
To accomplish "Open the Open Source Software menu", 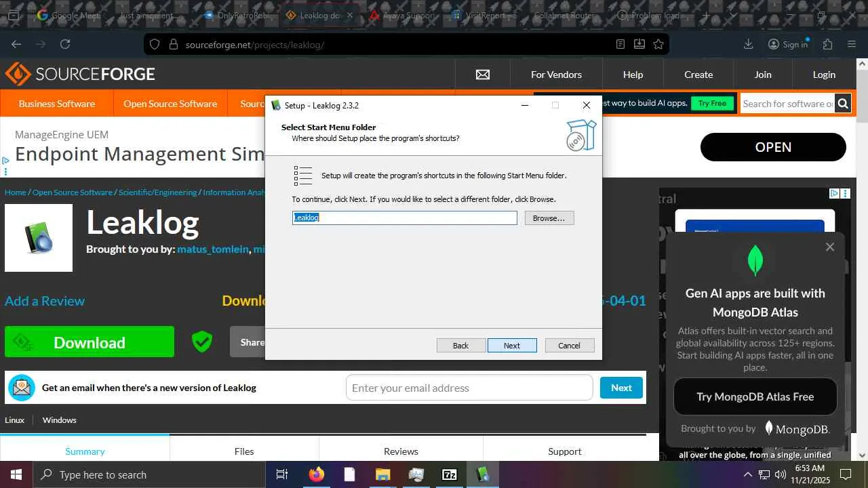I will [170, 104].
